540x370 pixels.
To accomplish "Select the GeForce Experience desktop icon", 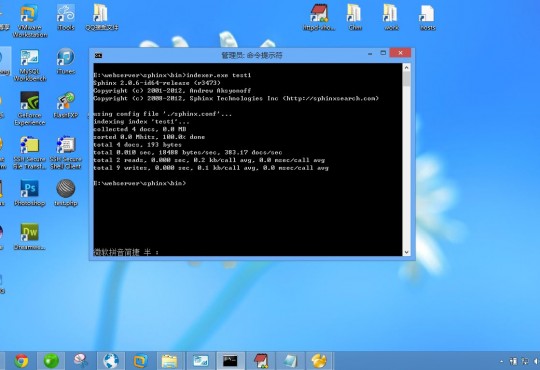I will tap(30, 109).
